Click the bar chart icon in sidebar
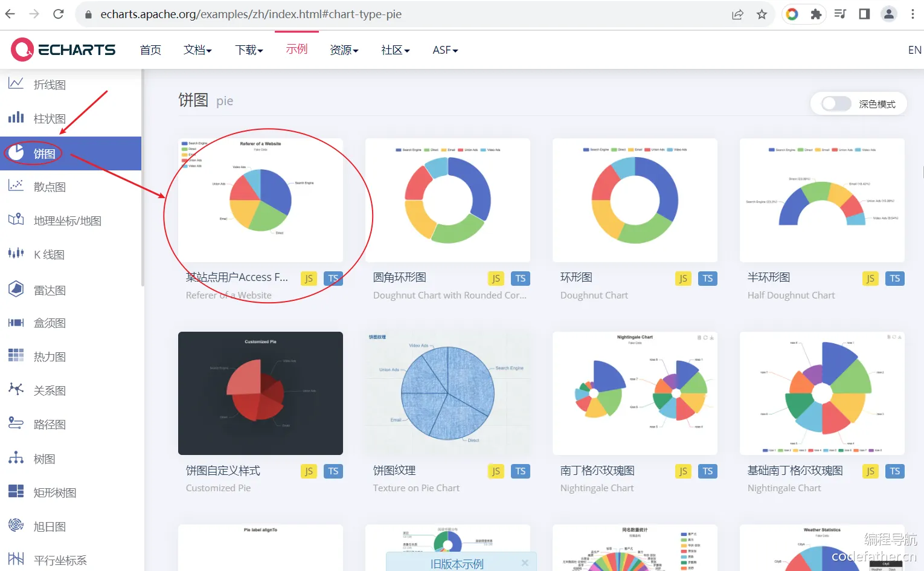Viewport: 924px width, 571px height. pyautogui.click(x=16, y=117)
